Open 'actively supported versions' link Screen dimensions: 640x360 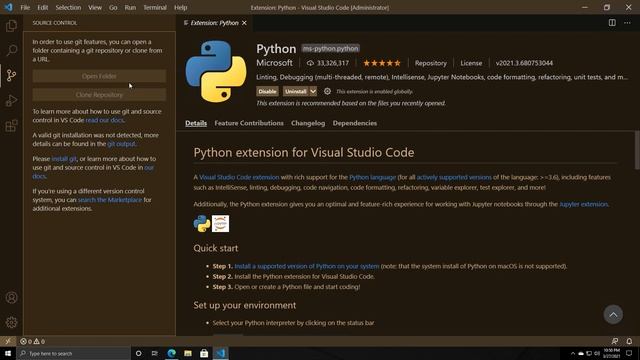click(x=454, y=177)
